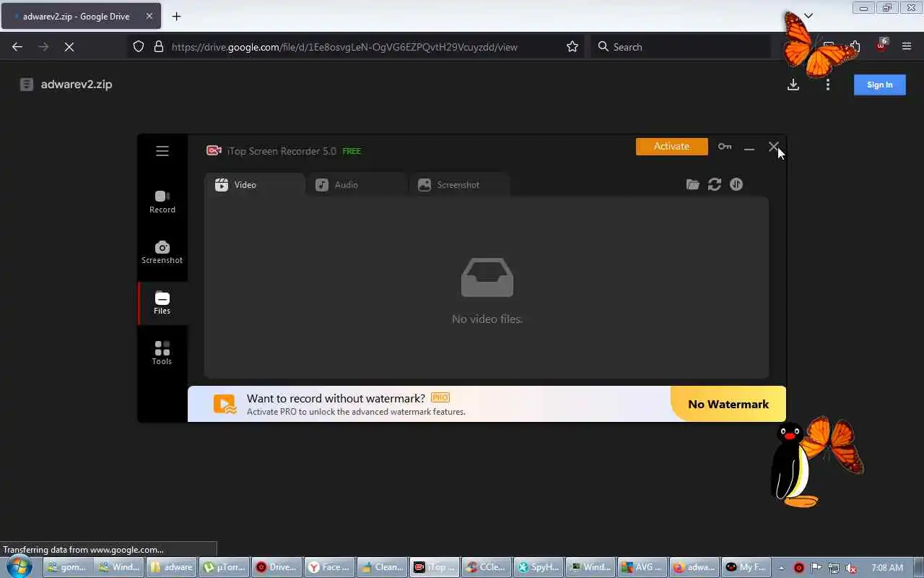924x578 pixels.
Task: Open a new browser tab
Action: (176, 16)
